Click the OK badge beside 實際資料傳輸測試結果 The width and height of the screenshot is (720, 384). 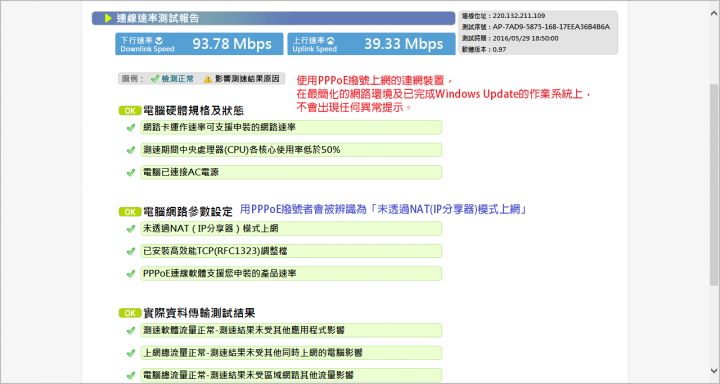130,313
